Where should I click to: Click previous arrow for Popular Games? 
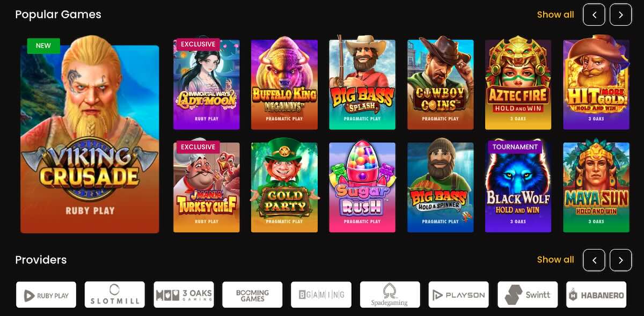coord(594,15)
